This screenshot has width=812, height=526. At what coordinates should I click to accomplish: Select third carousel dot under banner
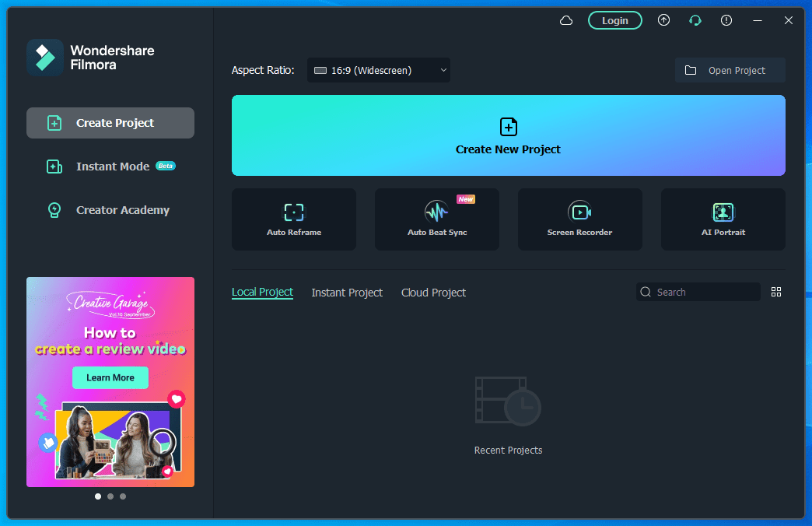123,496
